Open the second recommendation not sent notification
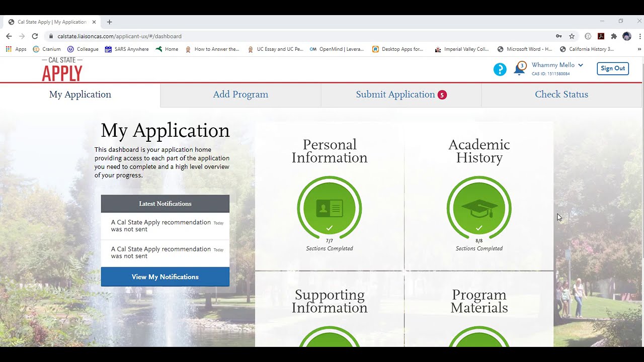 pos(165,253)
